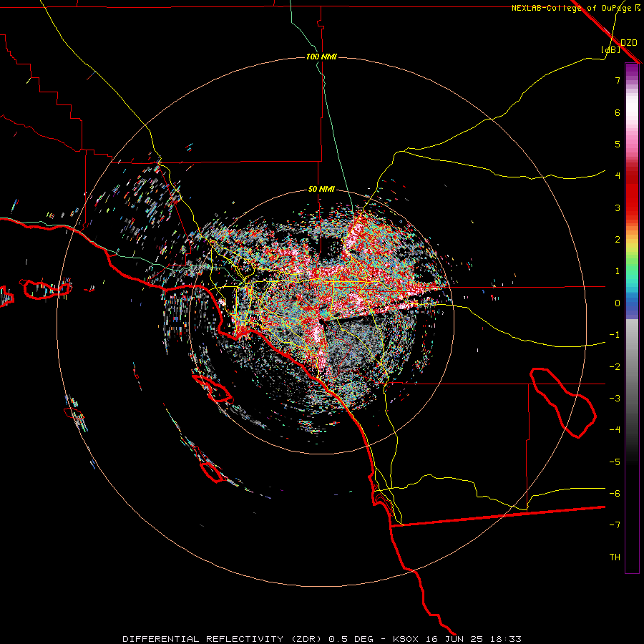Click the -5 value on the scale
644x644 pixels.
pyautogui.click(x=615, y=462)
